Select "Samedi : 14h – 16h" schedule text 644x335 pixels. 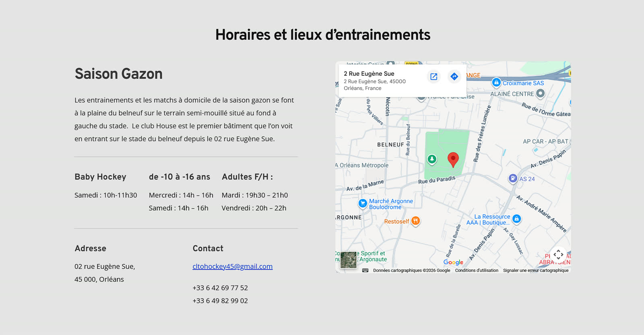coord(179,208)
